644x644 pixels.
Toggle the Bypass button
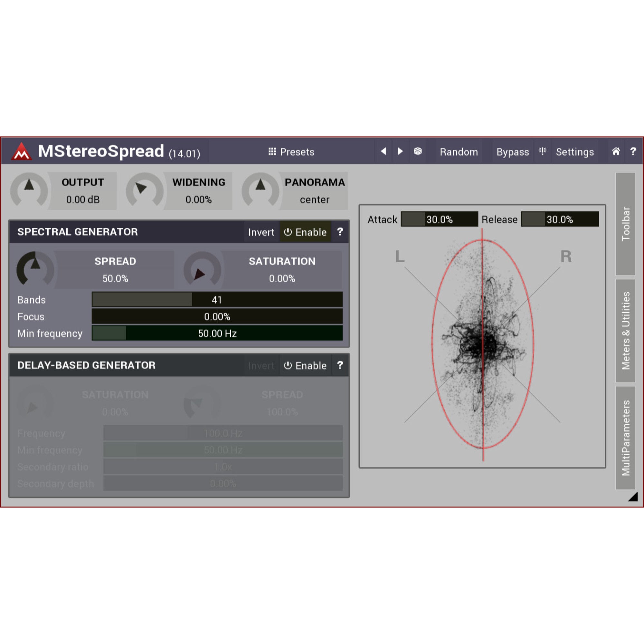click(x=513, y=152)
